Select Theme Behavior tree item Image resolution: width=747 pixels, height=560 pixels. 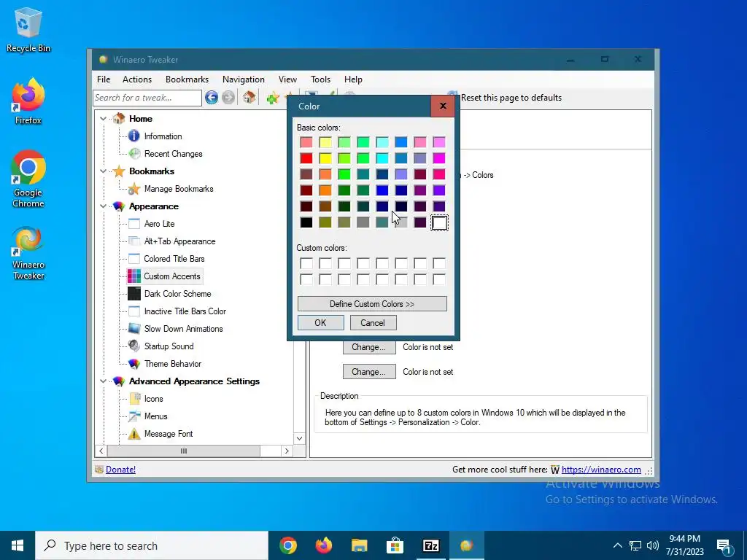[173, 364]
